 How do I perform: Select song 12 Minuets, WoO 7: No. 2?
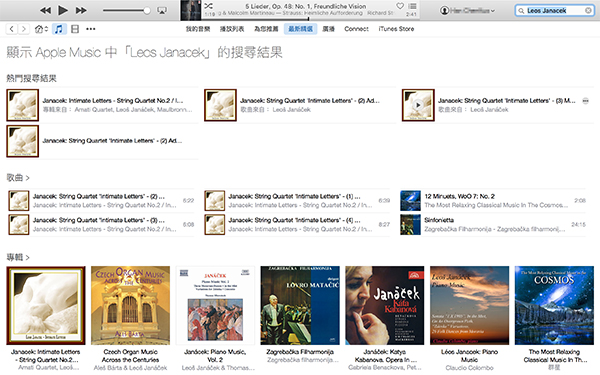coord(493,201)
